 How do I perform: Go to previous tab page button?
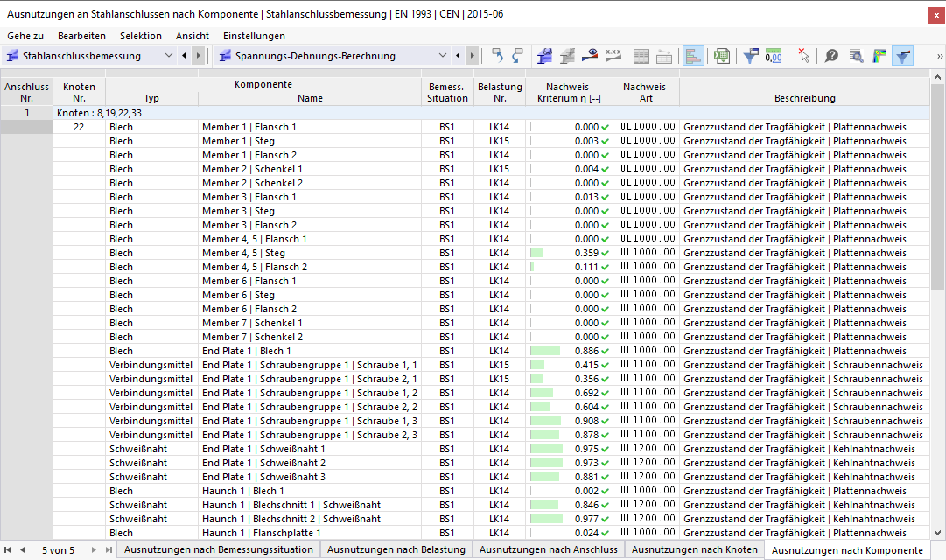pos(23,549)
